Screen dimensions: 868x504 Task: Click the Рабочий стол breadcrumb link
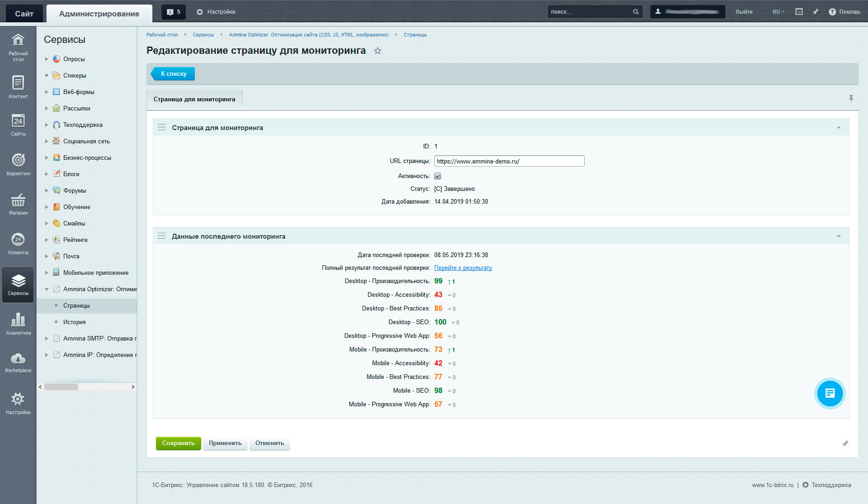click(162, 35)
